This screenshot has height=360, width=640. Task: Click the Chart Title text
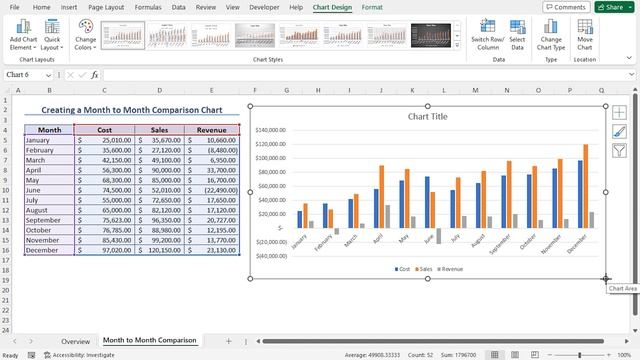(427, 117)
